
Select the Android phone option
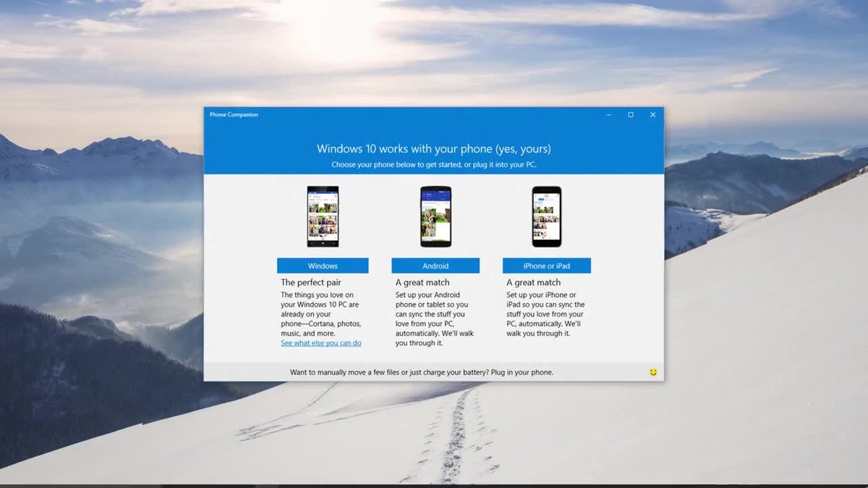435,265
